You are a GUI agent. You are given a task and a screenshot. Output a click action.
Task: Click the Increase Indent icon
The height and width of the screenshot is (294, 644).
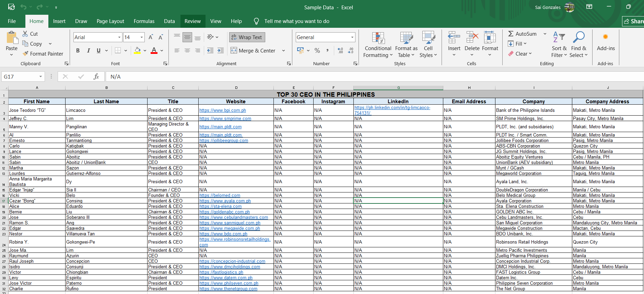pos(221,51)
